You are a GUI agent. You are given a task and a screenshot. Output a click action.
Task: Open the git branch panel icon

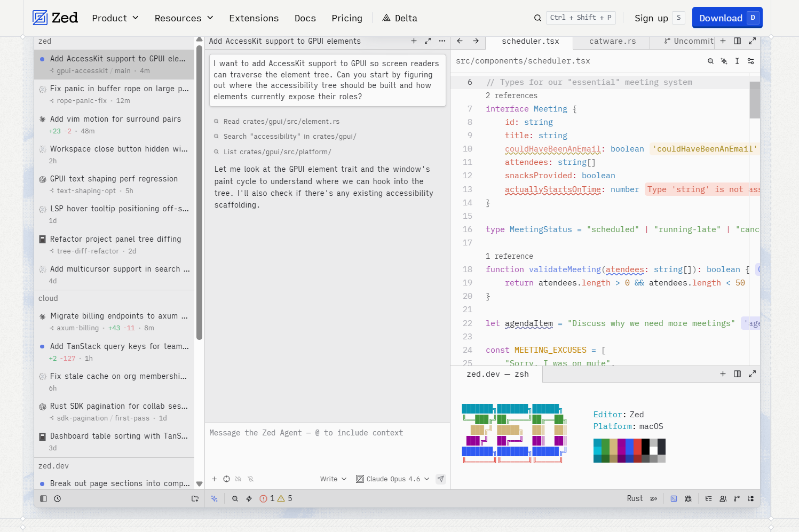tap(737, 499)
